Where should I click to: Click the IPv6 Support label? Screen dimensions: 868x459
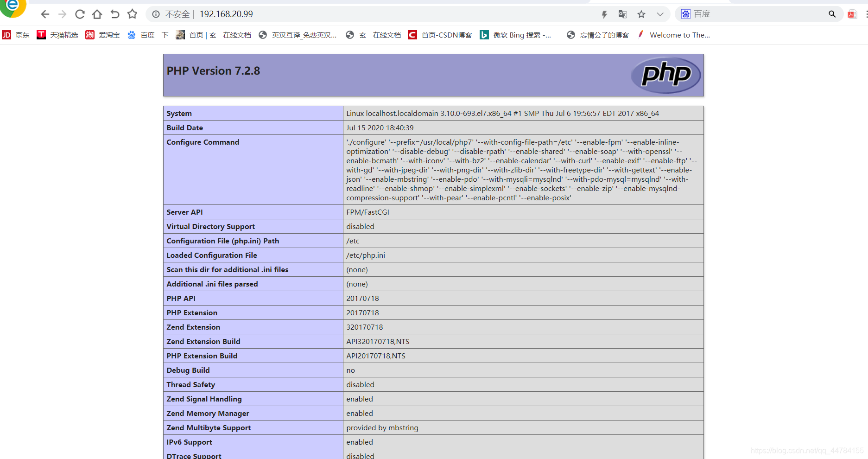coord(190,442)
